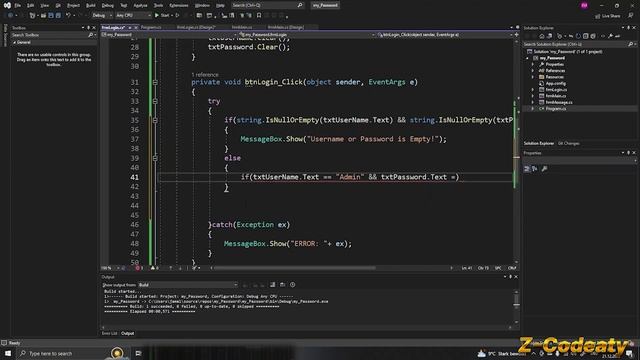Open the Show output from Build dropdown

(188, 285)
